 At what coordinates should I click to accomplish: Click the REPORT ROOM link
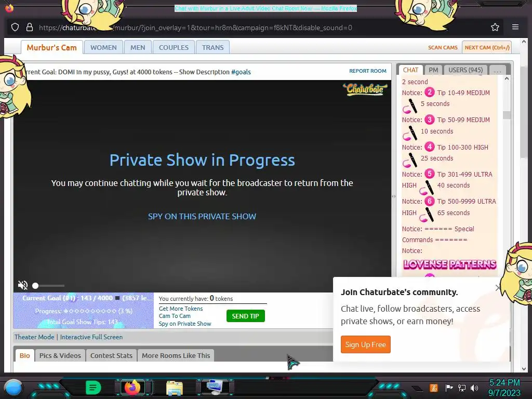pos(368,71)
